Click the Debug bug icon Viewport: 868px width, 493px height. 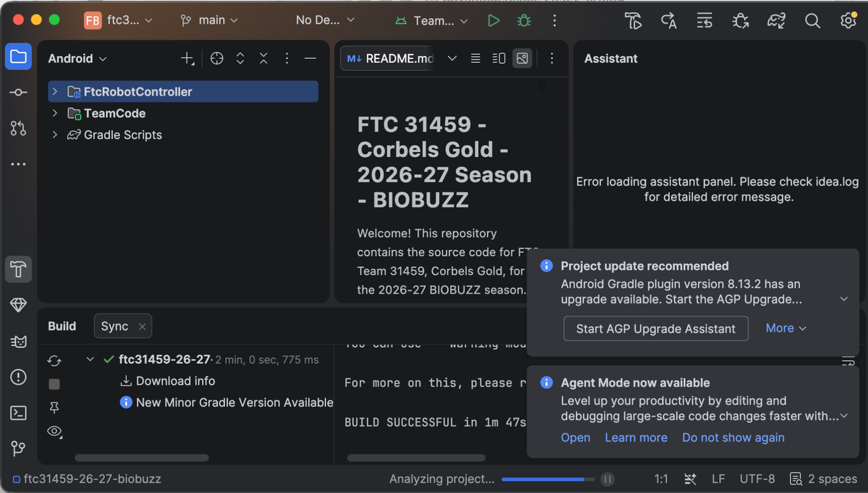pyautogui.click(x=524, y=20)
